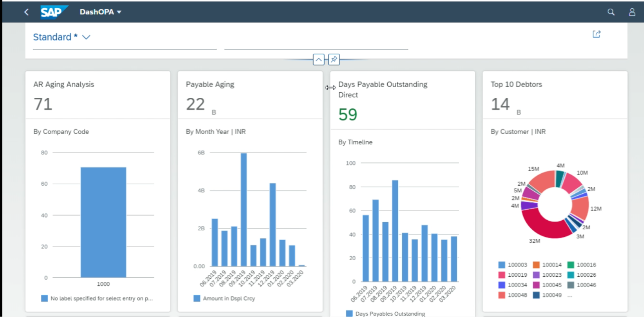644x317 pixels.
Task: Click 'By Month Year | INR' subtitle
Action: click(x=216, y=132)
